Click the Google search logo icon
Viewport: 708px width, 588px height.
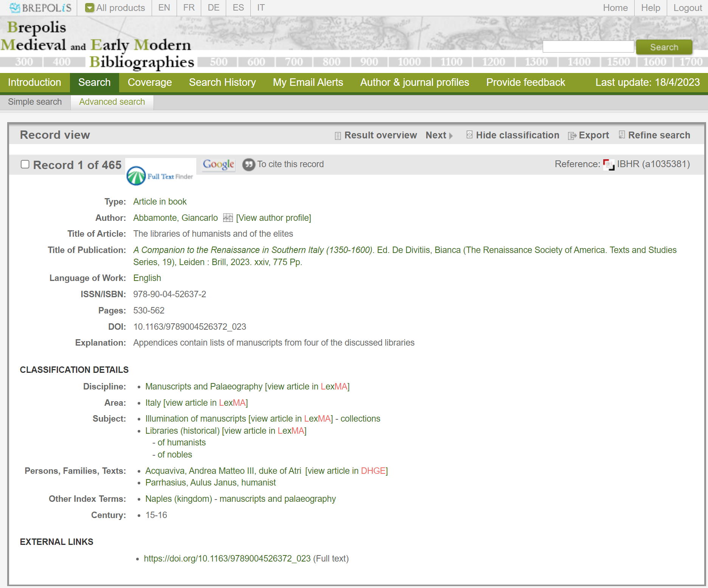(218, 164)
